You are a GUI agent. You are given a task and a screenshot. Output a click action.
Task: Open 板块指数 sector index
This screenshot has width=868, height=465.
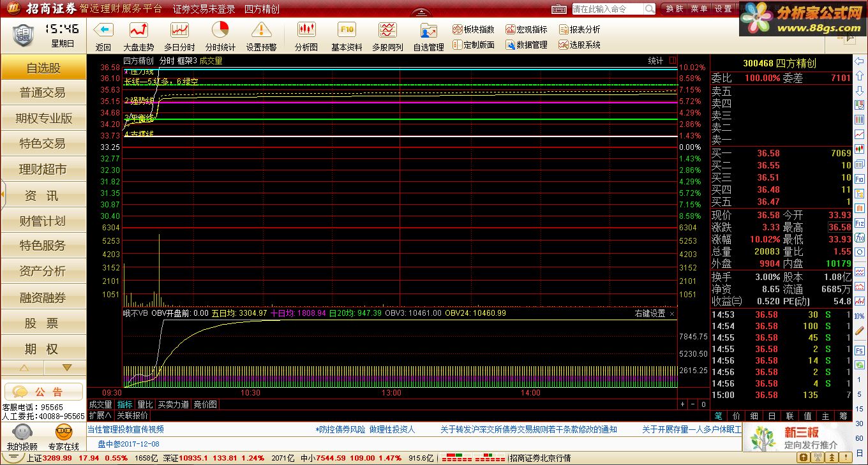click(474, 29)
